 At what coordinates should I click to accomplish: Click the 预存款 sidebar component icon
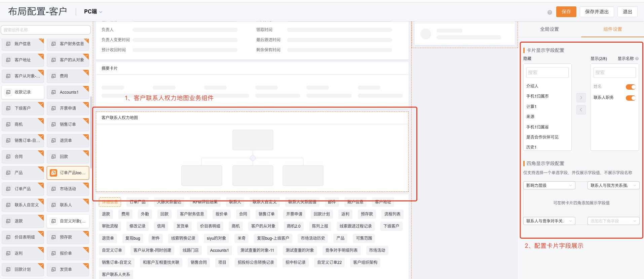[53, 237]
